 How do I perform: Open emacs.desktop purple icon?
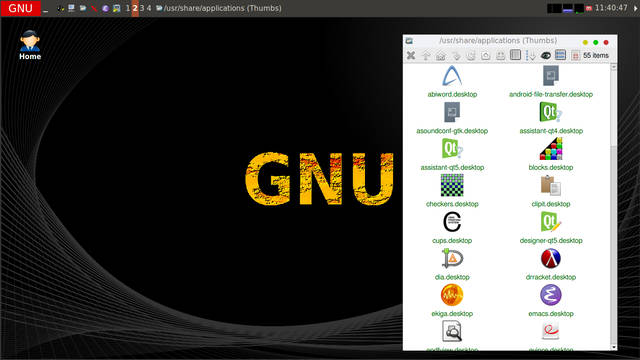pos(551,295)
